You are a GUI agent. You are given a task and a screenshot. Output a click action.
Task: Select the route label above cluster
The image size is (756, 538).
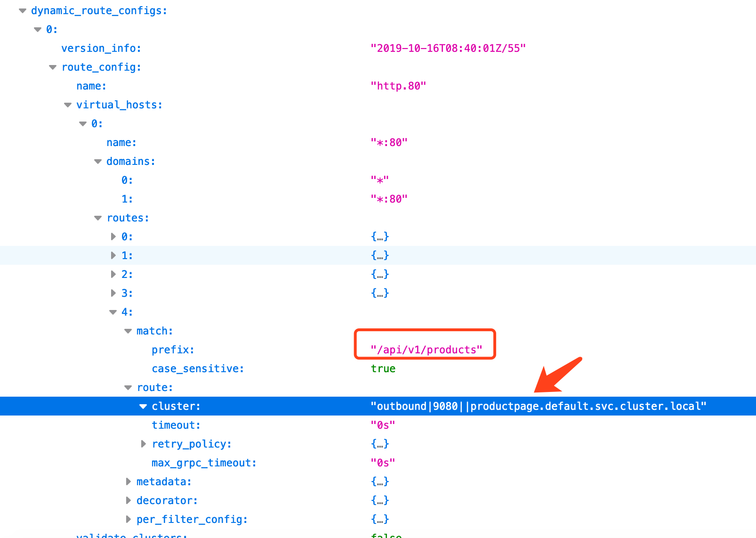(x=155, y=388)
